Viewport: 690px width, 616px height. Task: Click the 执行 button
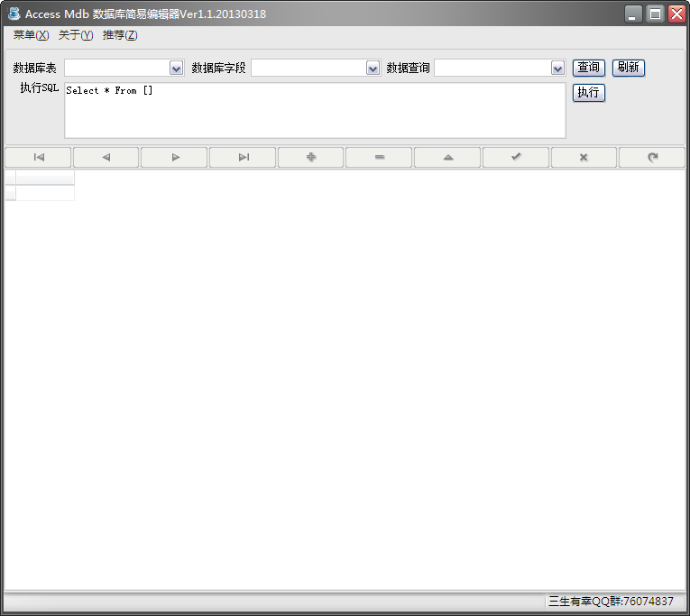[589, 93]
